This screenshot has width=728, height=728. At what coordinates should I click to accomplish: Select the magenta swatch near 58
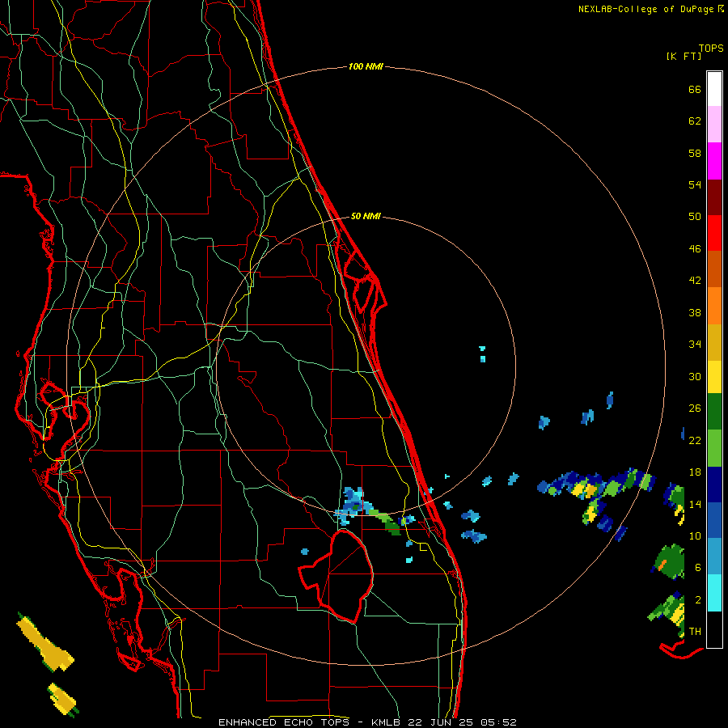click(x=714, y=161)
